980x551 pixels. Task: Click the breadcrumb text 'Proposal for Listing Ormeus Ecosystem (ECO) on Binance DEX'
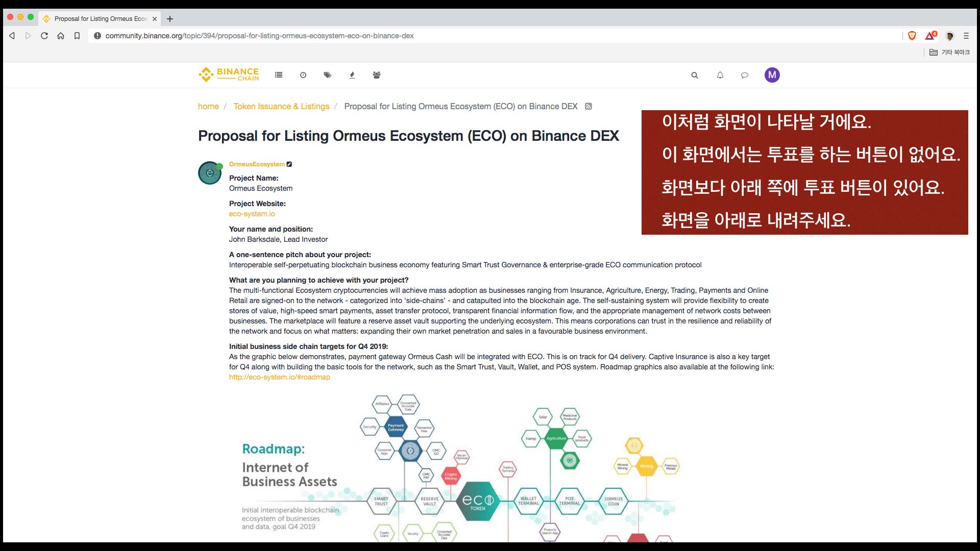point(461,106)
